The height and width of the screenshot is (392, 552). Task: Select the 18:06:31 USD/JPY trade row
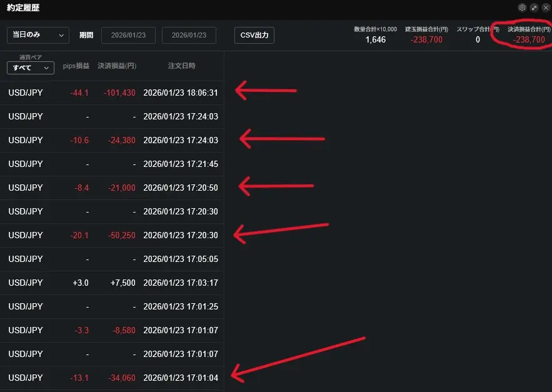click(113, 93)
